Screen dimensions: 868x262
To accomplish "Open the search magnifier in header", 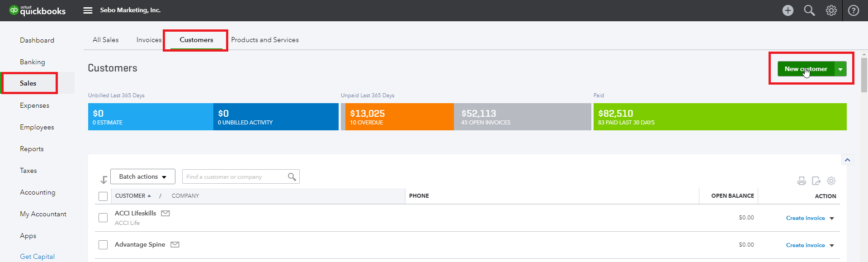I will tap(809, 10).
